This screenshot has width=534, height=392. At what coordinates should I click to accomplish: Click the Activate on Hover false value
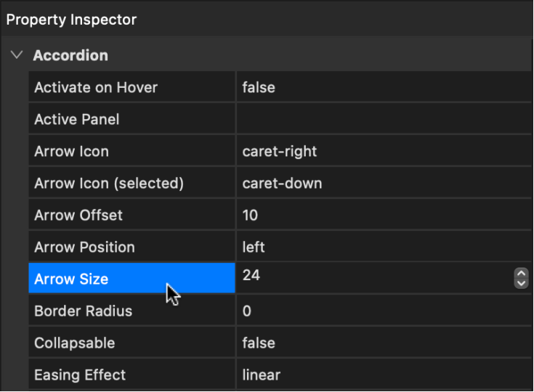click(259, 88)
